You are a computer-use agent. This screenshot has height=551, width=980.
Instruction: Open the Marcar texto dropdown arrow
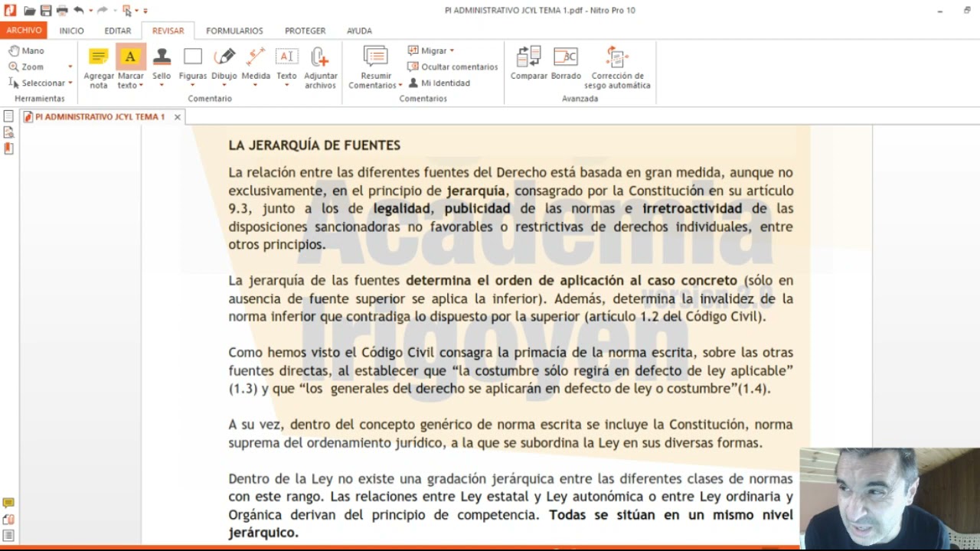(141, 86)
